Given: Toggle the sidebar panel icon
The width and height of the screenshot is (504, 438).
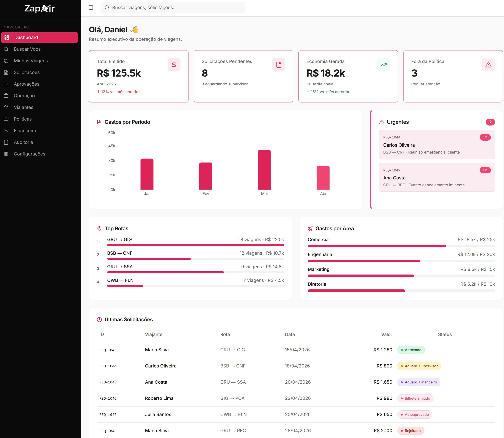Looking at the screenshot, I should coord(91,8).
